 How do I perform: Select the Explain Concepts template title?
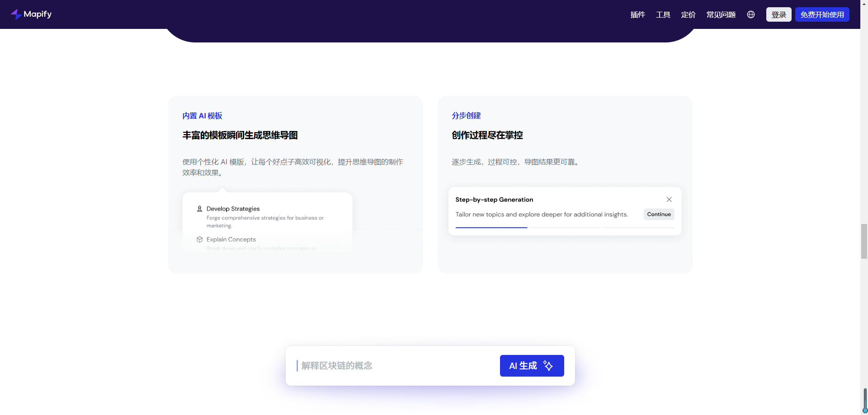pos(231,239)
